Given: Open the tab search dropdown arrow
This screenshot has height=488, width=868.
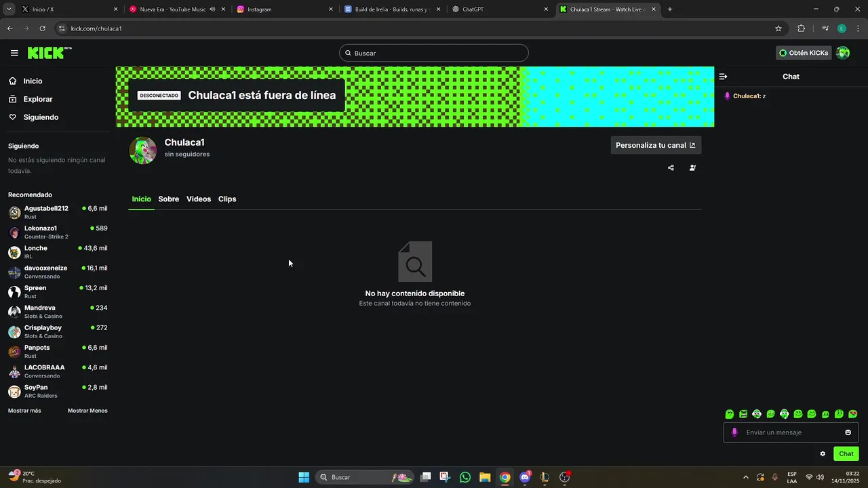Looking at the screenshot, I should [9, 9].
